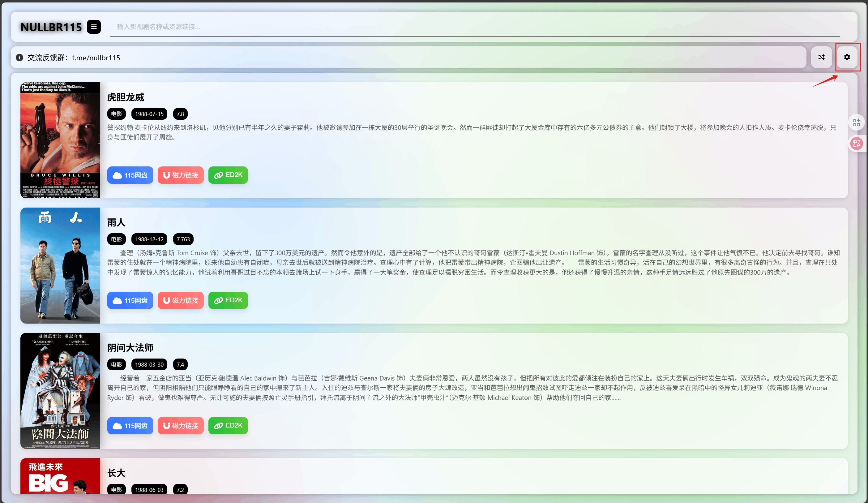Image resolution: width=868 pixels, height=503 pixels.
Task: Open 115网盘 for 虎胆龙威
Action: click(130, 175)
